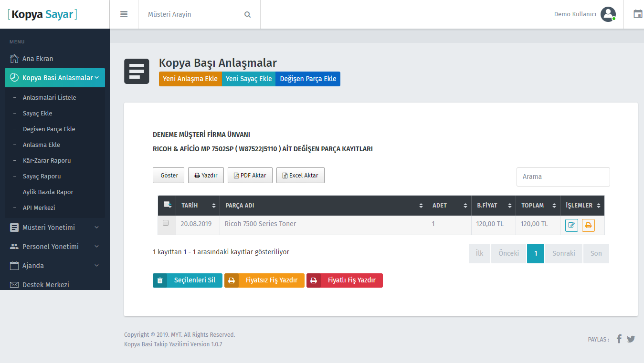644x363 pixels.
Task: Check the Ricoh 7500 Toner row checkbox
Action: [x=166, y=223]
